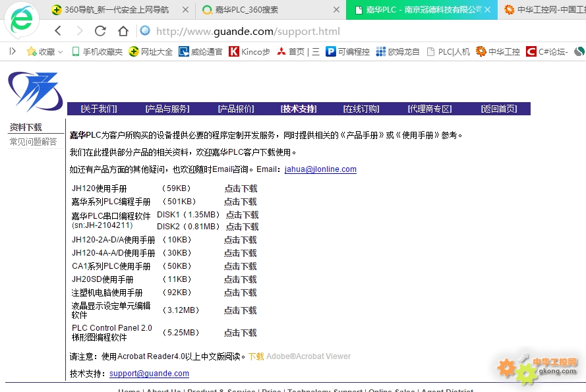Toggle the bookmarks bar sidebar arrow
Image resolution: width=586 pixels, height=392 pixels.
[x=13, y=51]
